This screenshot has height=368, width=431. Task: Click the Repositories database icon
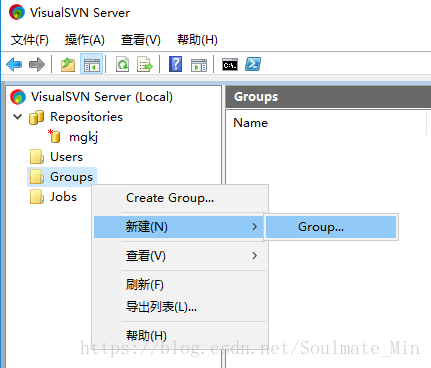point(36,117)
